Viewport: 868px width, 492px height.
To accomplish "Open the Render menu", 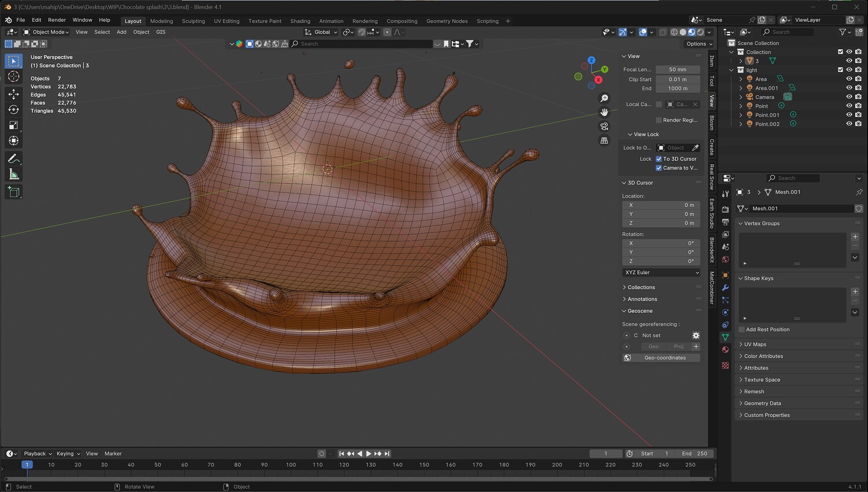I will coord(57,20).
